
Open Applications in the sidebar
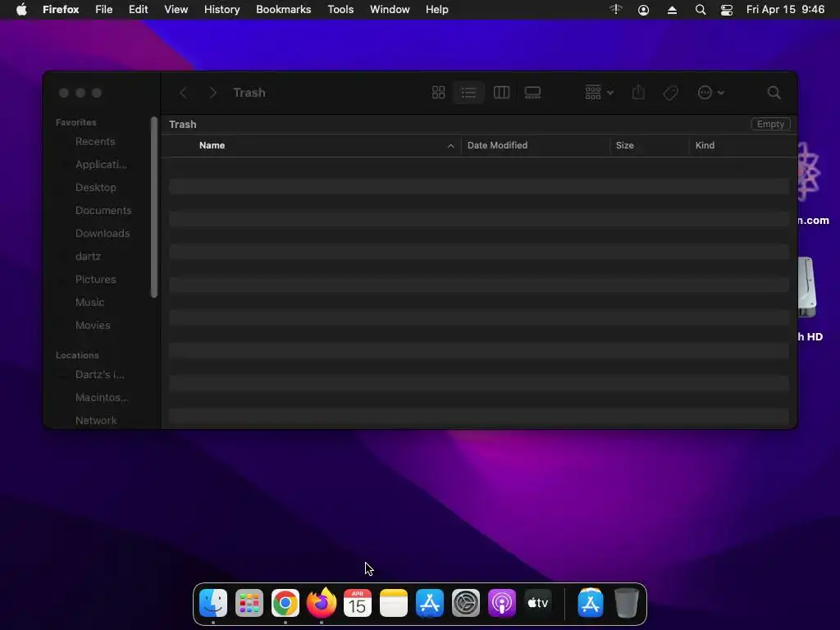101,164
